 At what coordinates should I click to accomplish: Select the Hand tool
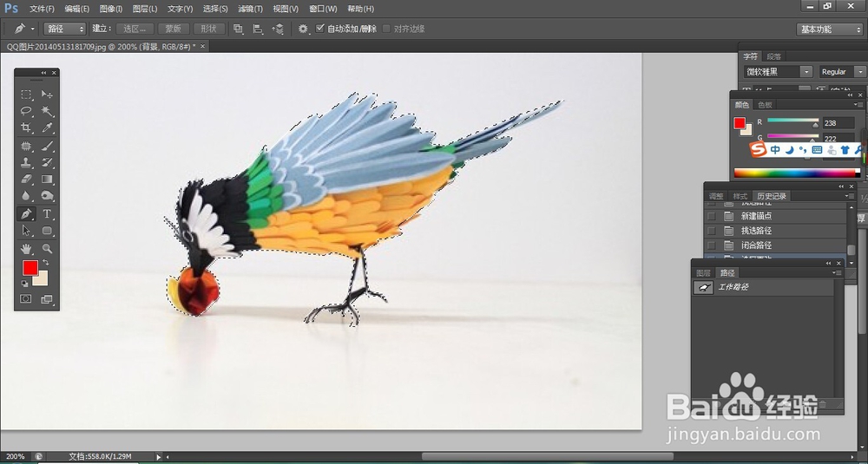26,248
